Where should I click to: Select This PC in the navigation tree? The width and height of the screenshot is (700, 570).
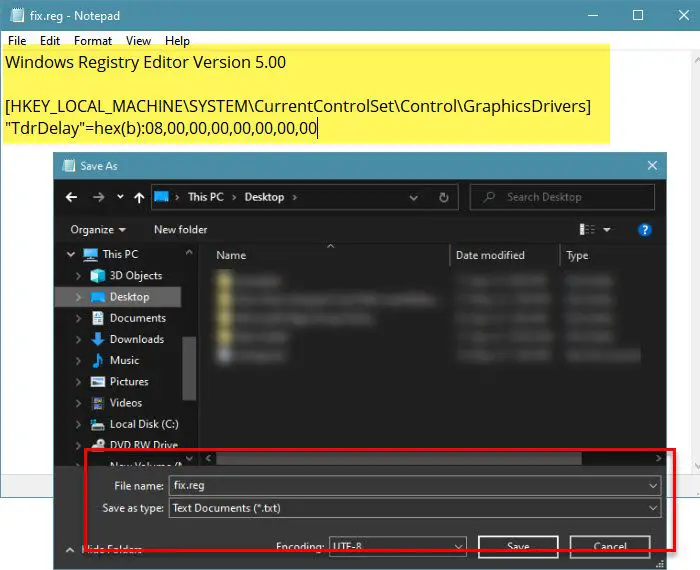tap(120, 254)
